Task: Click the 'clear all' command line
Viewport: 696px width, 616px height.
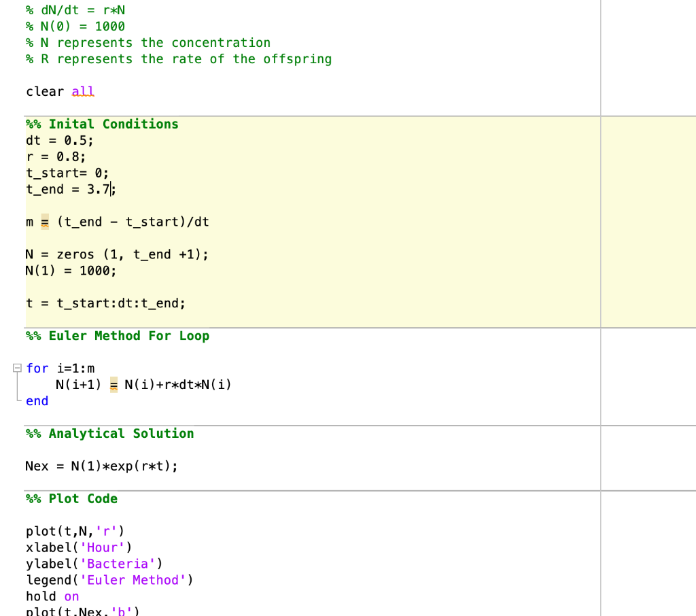Action: click(x=60, y=92)
